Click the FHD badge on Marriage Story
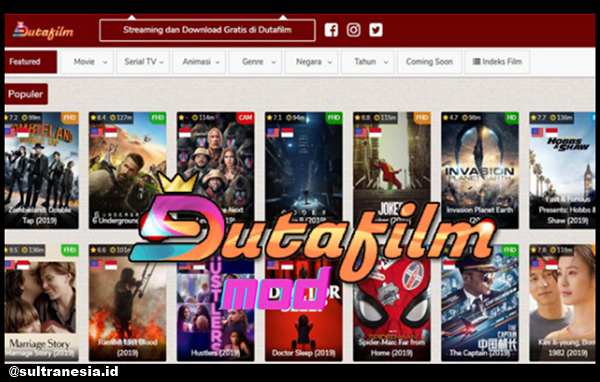 (70, 250)
